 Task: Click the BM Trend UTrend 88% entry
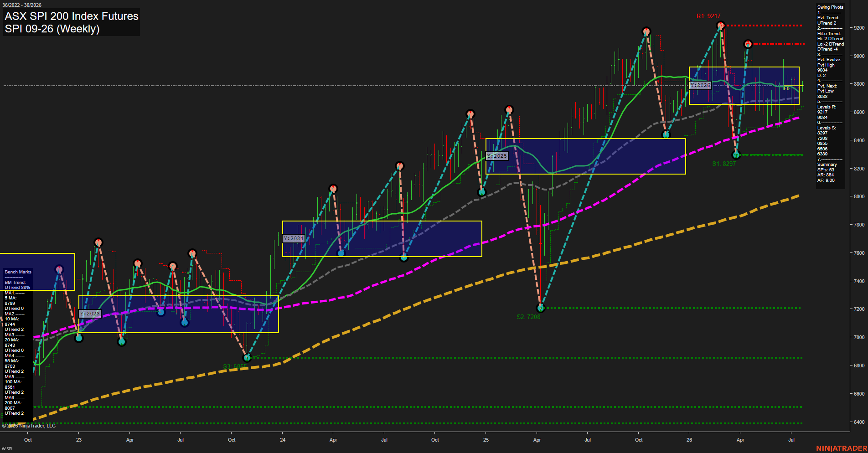(x=17, y=285)
